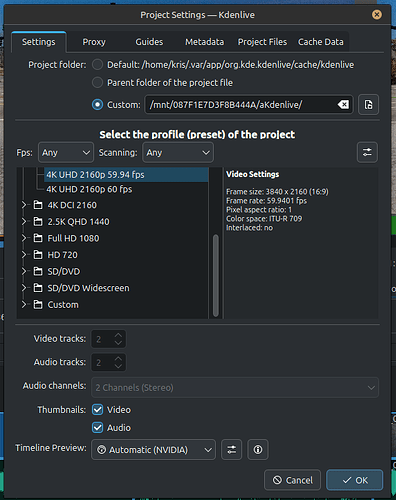Increase the Video tracks count
The width and height of the screenshot is (396, 500).
point(118,335)
